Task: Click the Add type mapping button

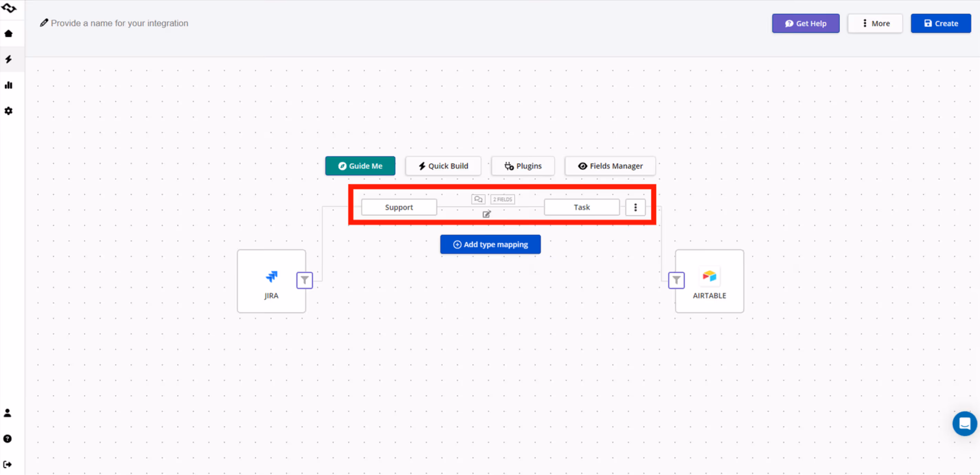Action: click(490, 244)
